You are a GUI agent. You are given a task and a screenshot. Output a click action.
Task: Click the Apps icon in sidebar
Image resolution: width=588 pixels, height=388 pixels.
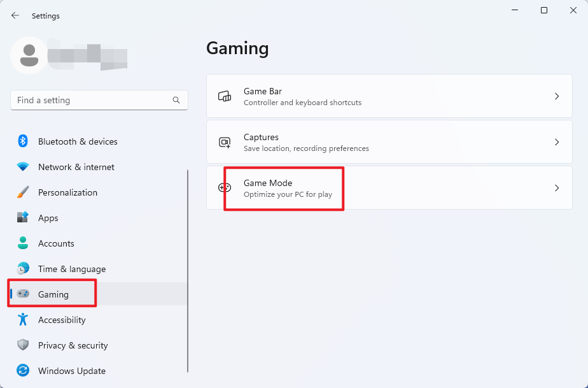(x=23, y=218)
